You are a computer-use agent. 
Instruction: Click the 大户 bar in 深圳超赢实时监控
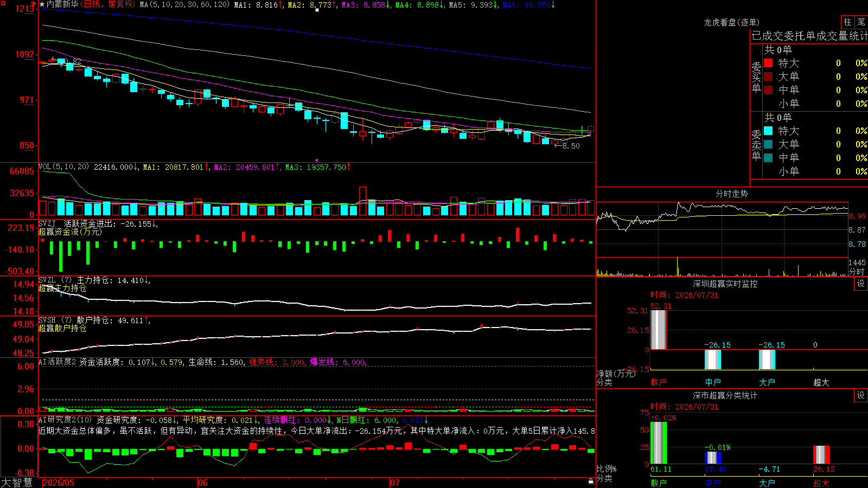pos(767,359)
